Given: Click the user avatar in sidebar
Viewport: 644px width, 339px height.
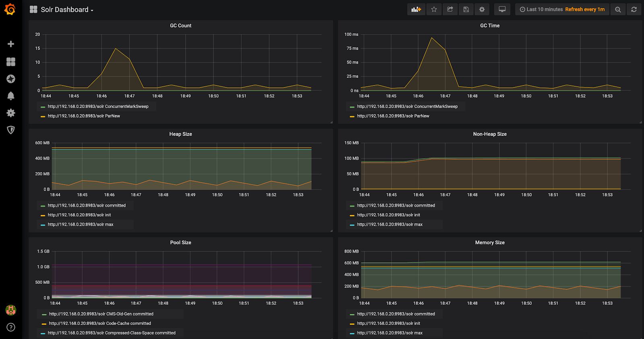Looking at the screenshot, I should pyautogui.click(x=10, y=310).
